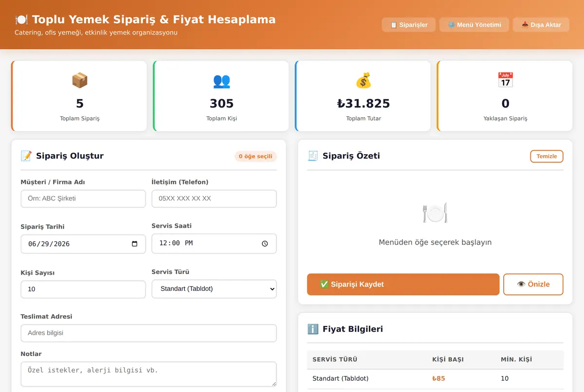The width and height of the screenshot is (584, 392).
Task: Click the receipt icon beside Sipariş Özeti
Action: 313,156
